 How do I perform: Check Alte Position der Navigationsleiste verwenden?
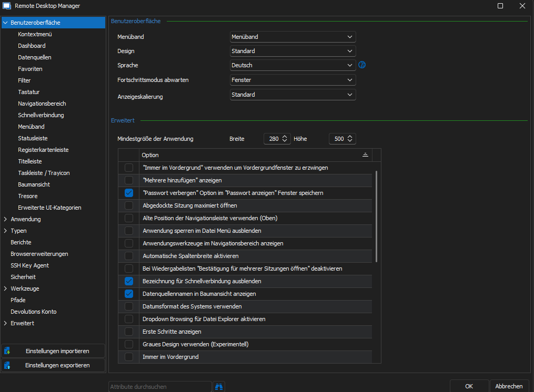129,218
